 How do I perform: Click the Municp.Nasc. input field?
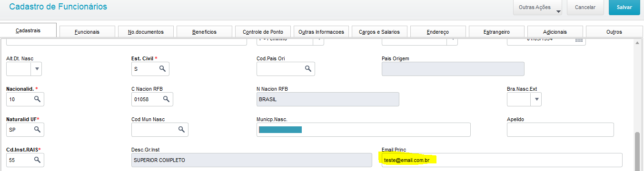[x=363, y=129]
